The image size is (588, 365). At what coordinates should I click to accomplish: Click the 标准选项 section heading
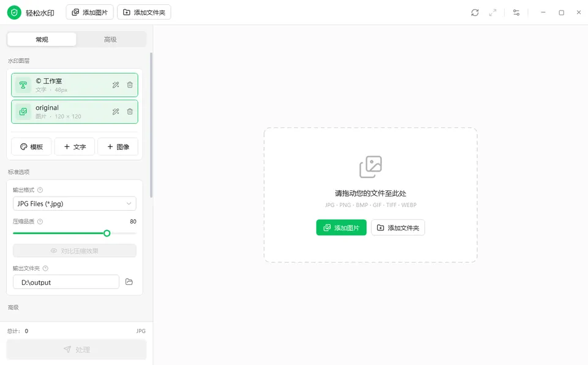[19, 172]
